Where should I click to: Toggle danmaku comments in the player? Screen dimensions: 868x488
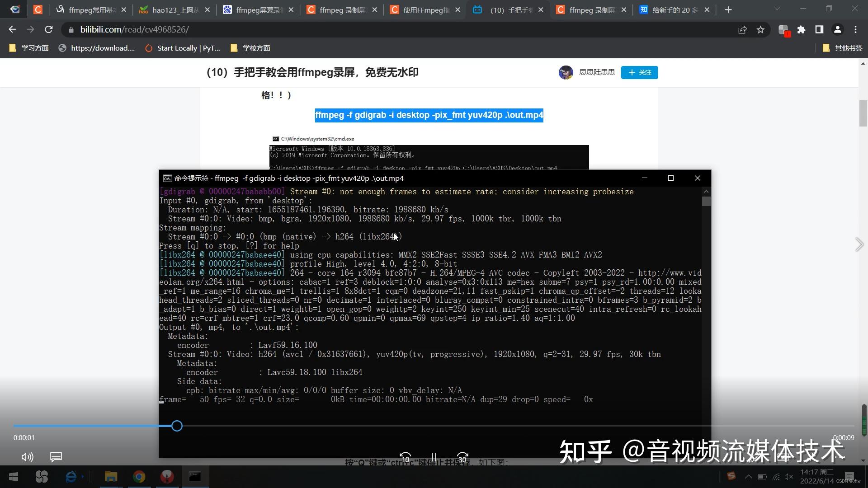(56, 457)
